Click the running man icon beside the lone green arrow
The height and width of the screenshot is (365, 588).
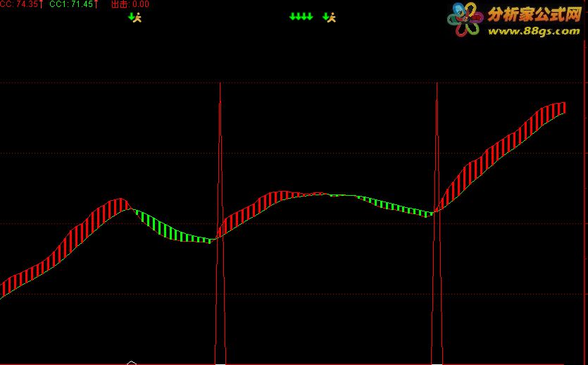point(138,17)
